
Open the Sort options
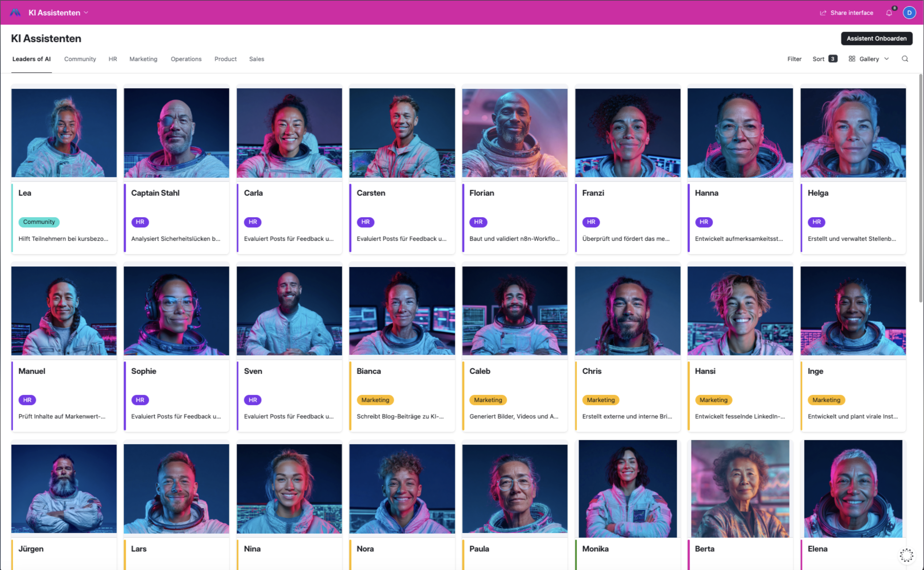(818, 59)
